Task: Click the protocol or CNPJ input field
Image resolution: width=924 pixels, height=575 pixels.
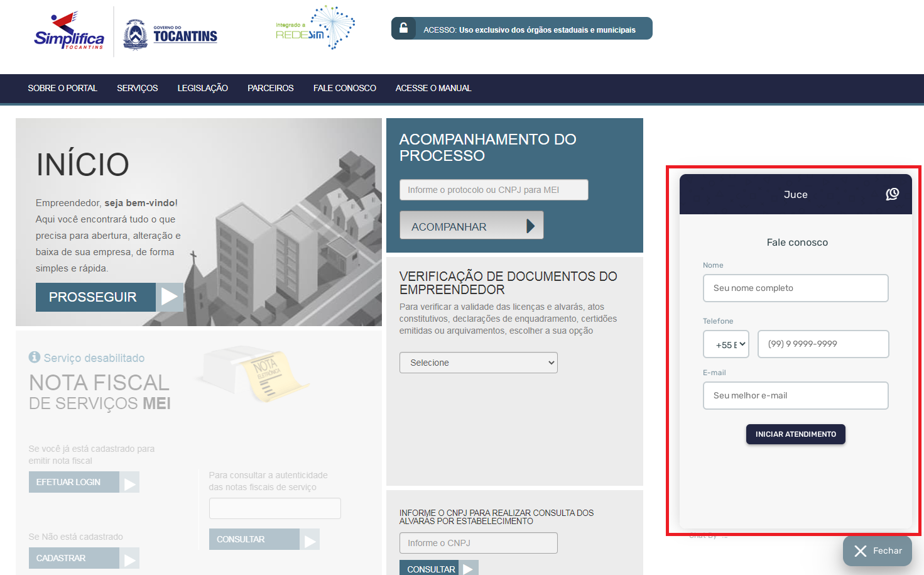Action: (x=493, y=190)
